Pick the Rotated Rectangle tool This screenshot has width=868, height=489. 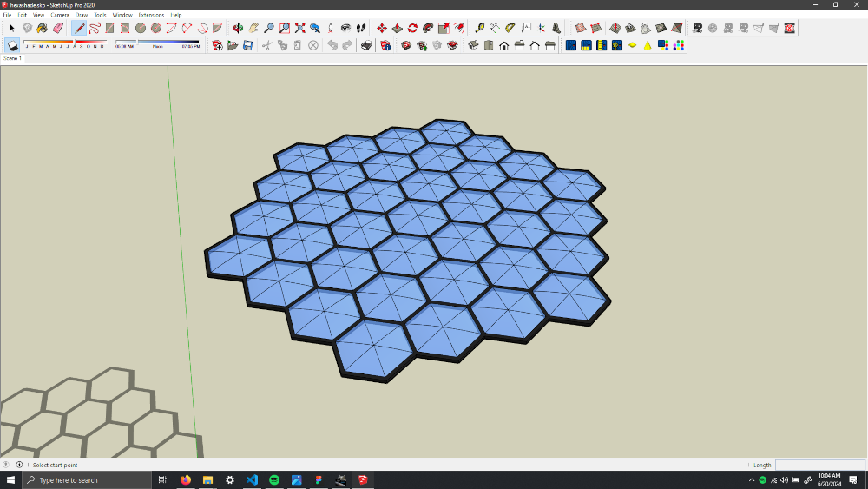pos(125,28)
